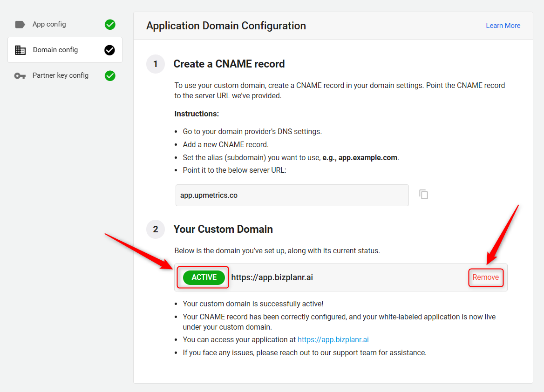Click the Domain config building icon
This screenshot has height=392, width=544.
pyautogui.click(x=20, y=50)
